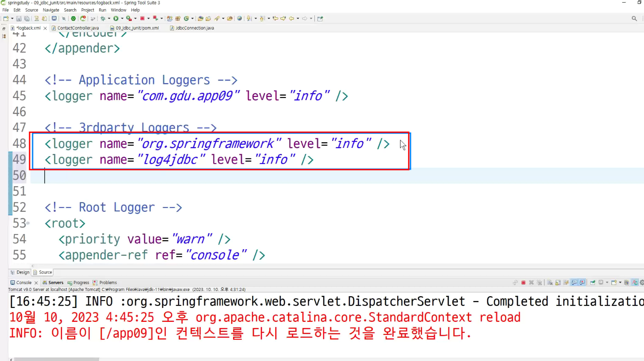Switch to the 09_jdbc_junit/pom.xml editor tab
This screenshot has height=361, width=644.
pos(134,28)
